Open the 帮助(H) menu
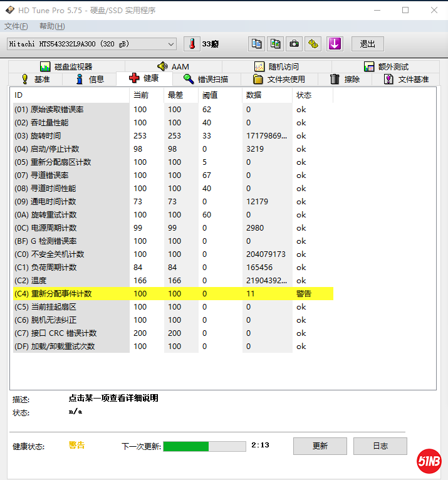The width and height of the screenshot is (448, 480). click(x=51, y=26)
